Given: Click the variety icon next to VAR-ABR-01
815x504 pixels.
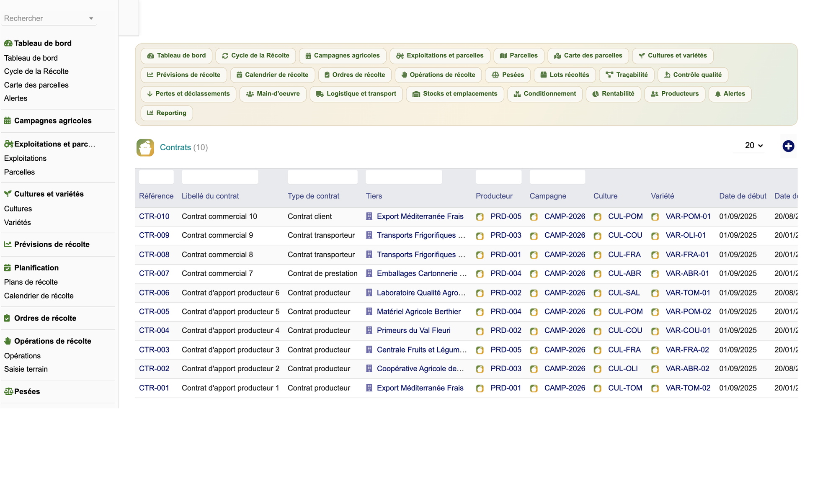Looking at the screenshot, I should [655, 274].
